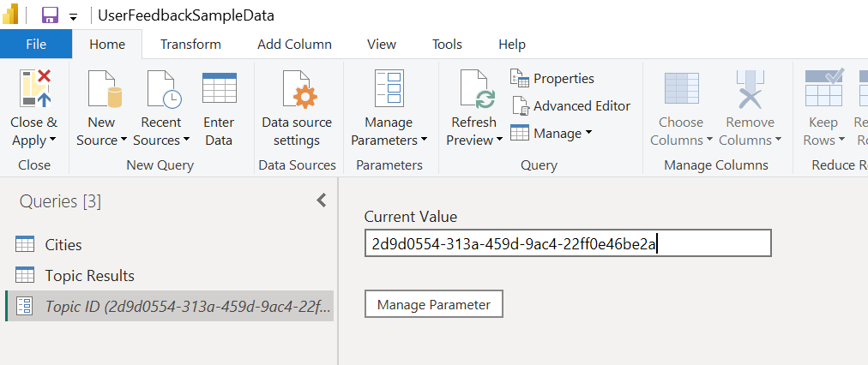Switch to the Add Column tab

point(294,45)
